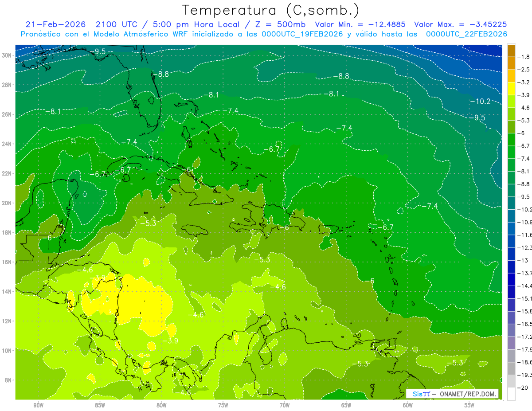Click the '8N' latitude axis label
Screen dimensions: 532x411
pyautogui.click(x=9, y=380)
